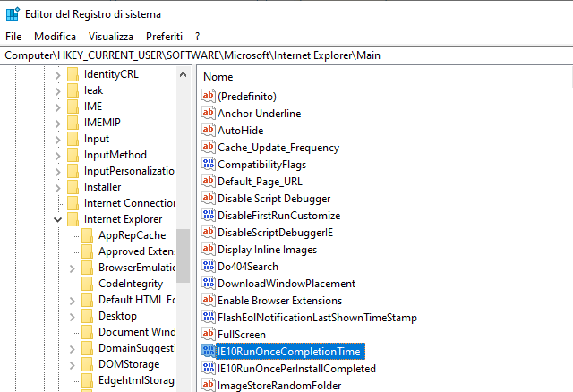Open the ? help menu
Screen dimensions: 573x392
[x=197, y=37]
